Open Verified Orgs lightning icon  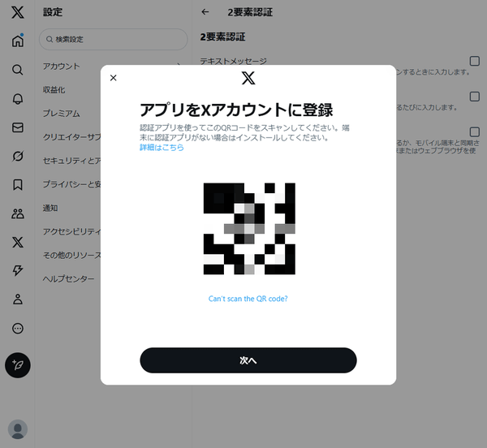(18, 270)
